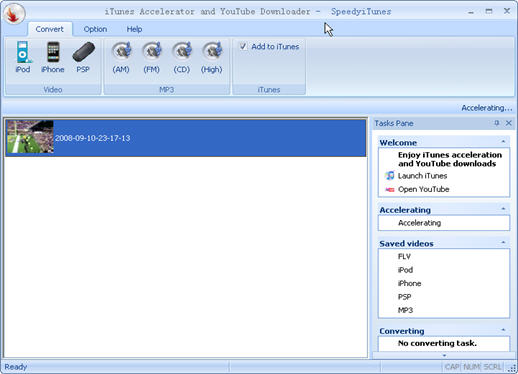The image size is (518, 374).
Task: Click the Launch iTunes icon
Action: pyautogui.click(x=389, y=175)
